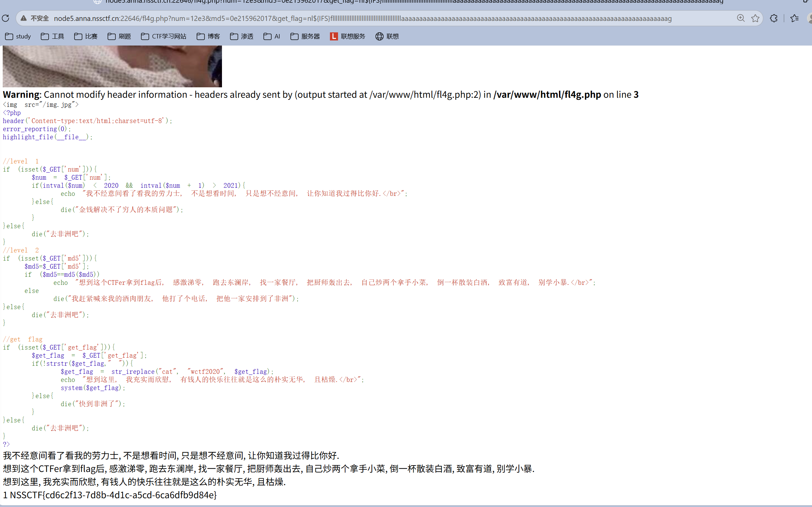812x507 pixels.
Task: Open the not-secure site warning icon
Action: coord(24,18)
